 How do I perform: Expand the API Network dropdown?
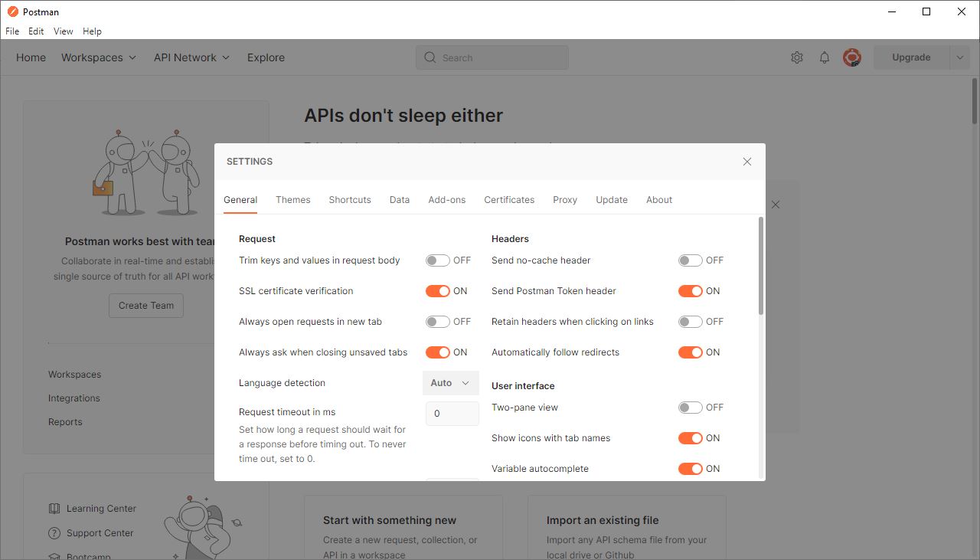pos(191,57)
